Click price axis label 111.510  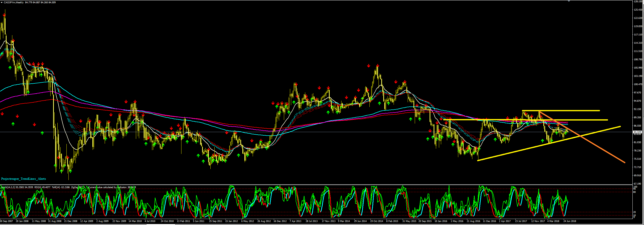click(638, 51)
